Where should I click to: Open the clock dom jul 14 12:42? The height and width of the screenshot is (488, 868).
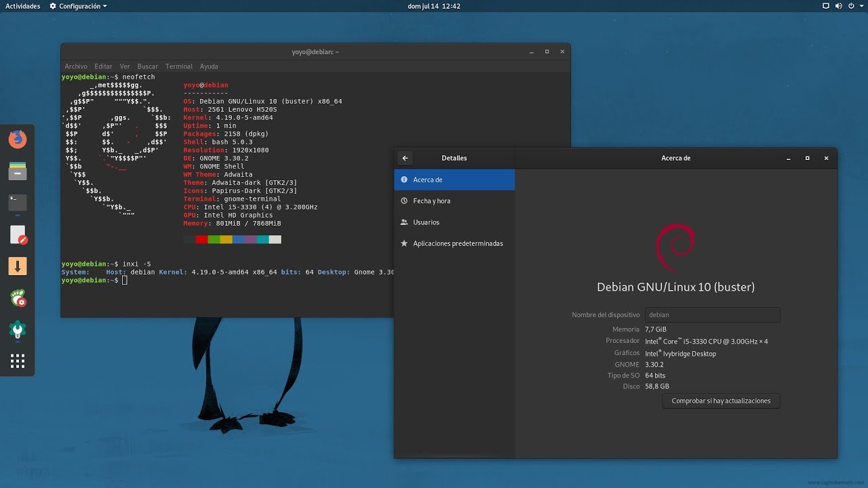tap(434, 6)
